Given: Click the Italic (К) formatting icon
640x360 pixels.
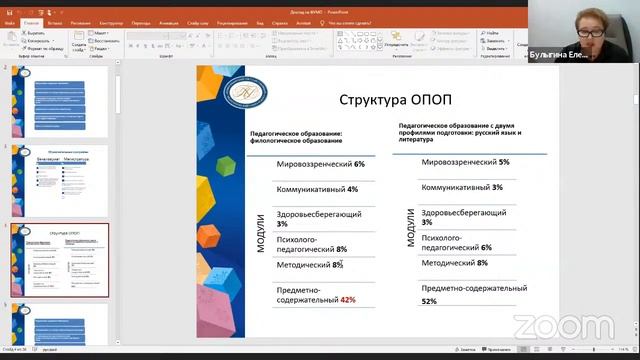Looking at the screenshot, I should [x=138, y=46].
